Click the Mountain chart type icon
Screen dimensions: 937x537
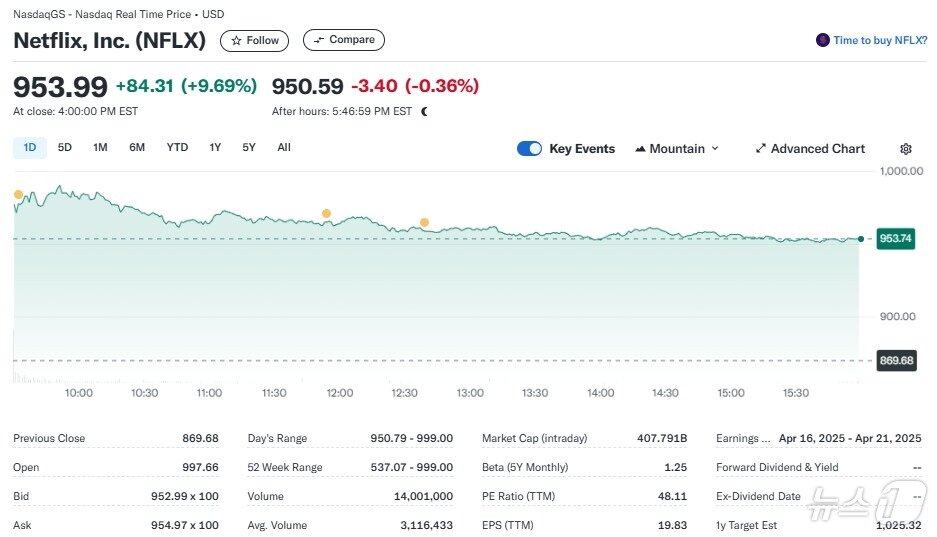[x=640, y=149]
